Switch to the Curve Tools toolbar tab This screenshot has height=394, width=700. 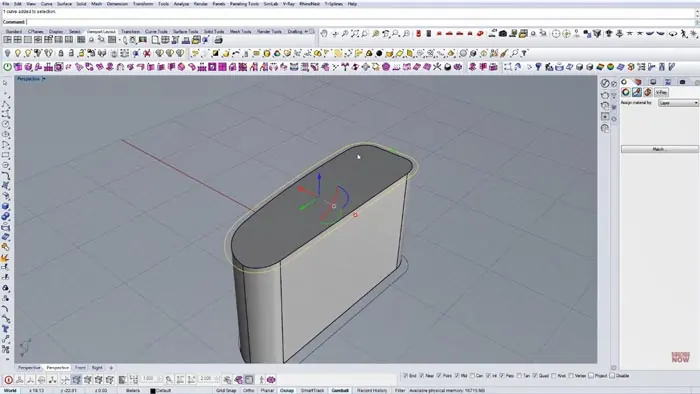tap(156, 32)
